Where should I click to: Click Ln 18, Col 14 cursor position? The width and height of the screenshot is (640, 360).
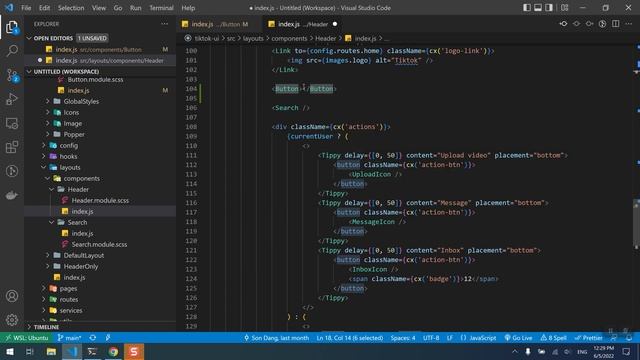350,338
